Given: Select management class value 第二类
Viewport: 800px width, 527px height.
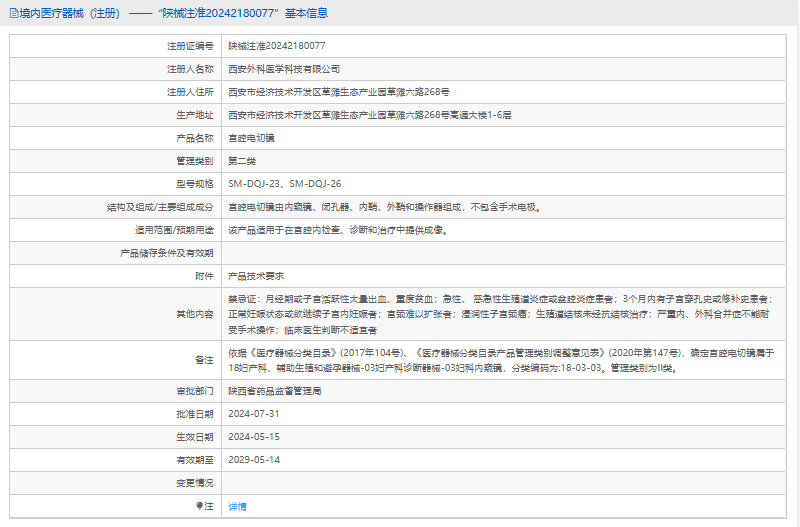Looking at the screenshot, I should [242, 161].
